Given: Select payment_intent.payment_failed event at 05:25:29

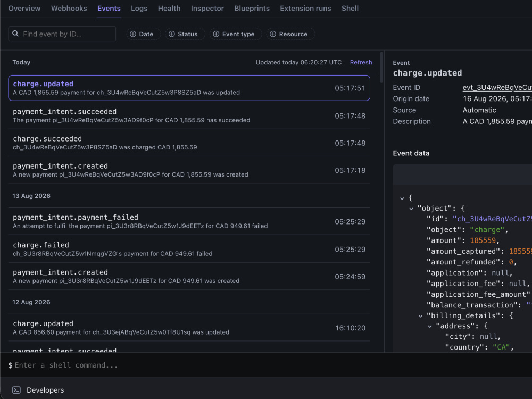Looking at the screenshot, I should [189, 221].
